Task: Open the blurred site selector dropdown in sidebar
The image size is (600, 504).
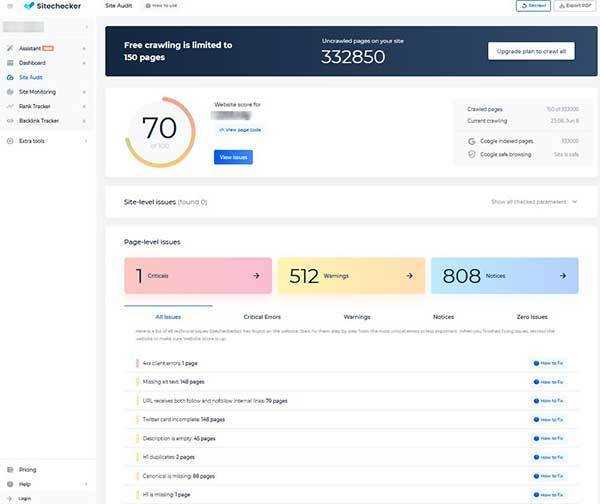Action: tap(46, 27)
